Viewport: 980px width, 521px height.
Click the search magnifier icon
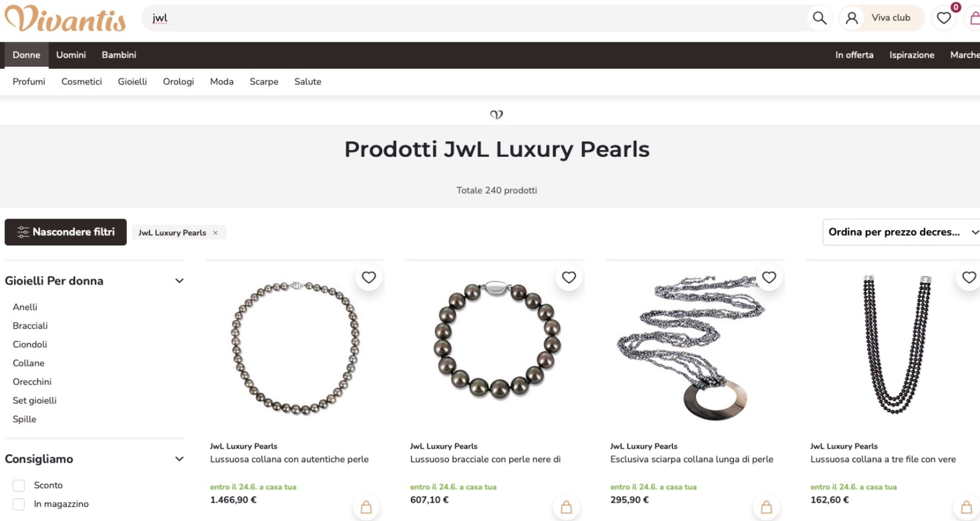click(x=819, y=18)
